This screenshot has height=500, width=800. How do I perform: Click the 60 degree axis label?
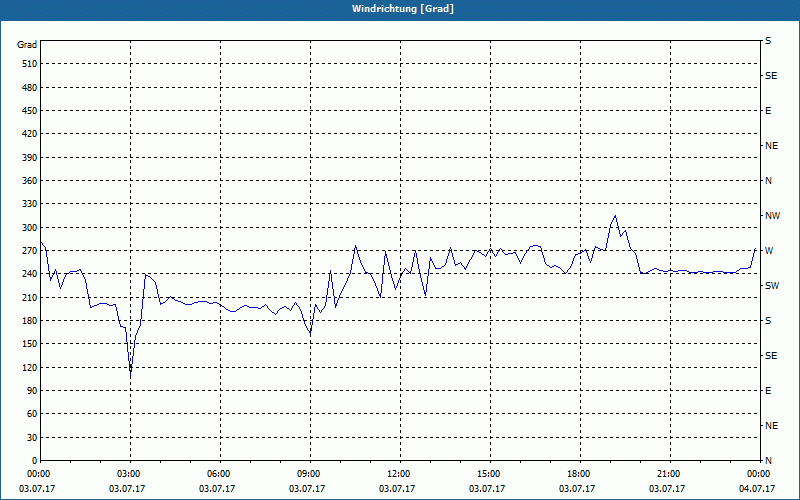[32, 414]
